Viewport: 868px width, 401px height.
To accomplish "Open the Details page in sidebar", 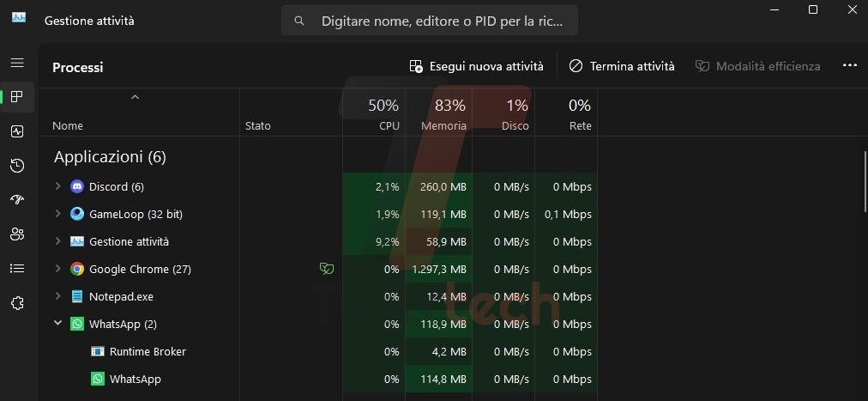I will click(16, 269).
